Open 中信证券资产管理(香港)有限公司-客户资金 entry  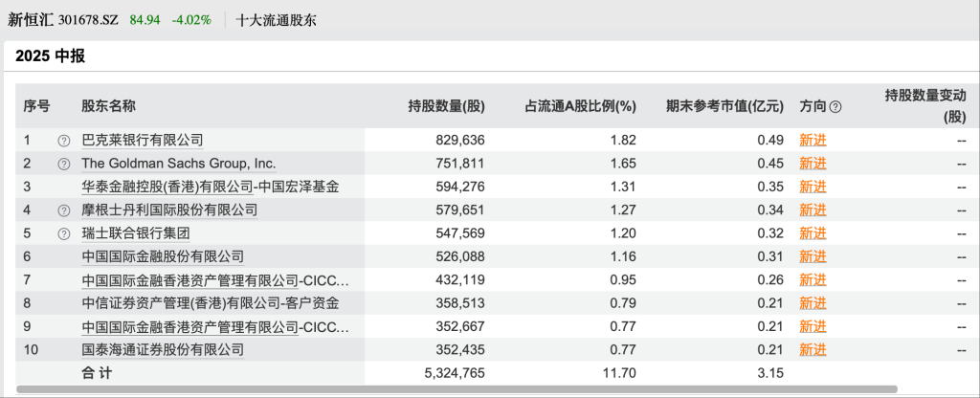pyautogui.click(x=211, y=303)
